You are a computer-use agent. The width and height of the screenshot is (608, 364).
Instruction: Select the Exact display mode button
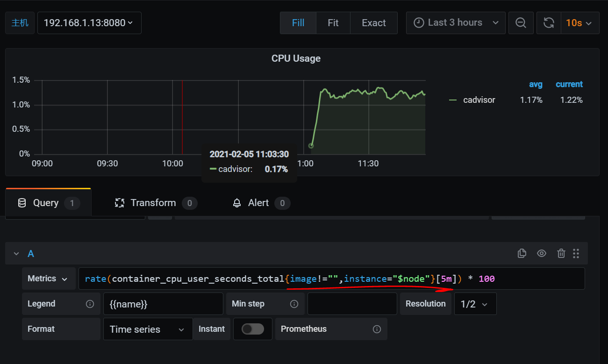coord(374,23)
